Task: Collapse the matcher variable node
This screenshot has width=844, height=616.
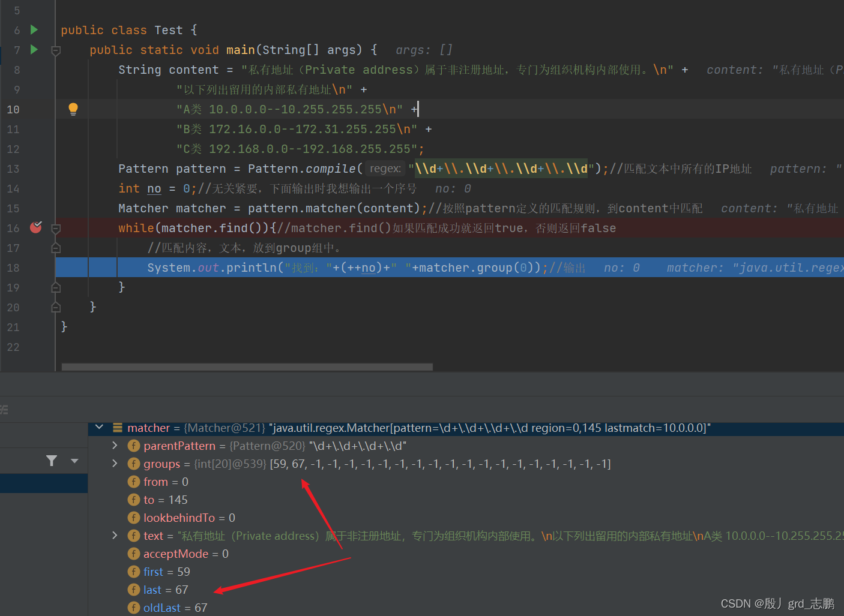Action: coord(100,428)
